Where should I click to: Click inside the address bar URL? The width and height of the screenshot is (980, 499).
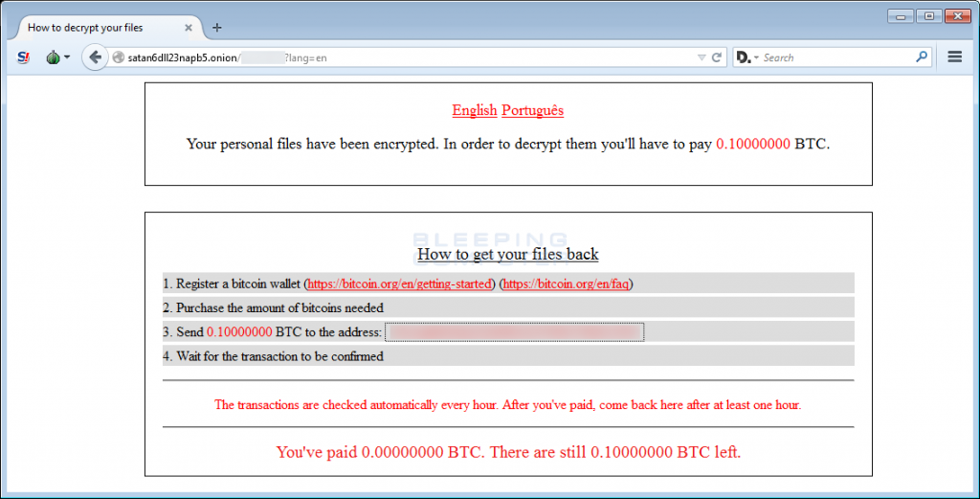coord(406,57)
